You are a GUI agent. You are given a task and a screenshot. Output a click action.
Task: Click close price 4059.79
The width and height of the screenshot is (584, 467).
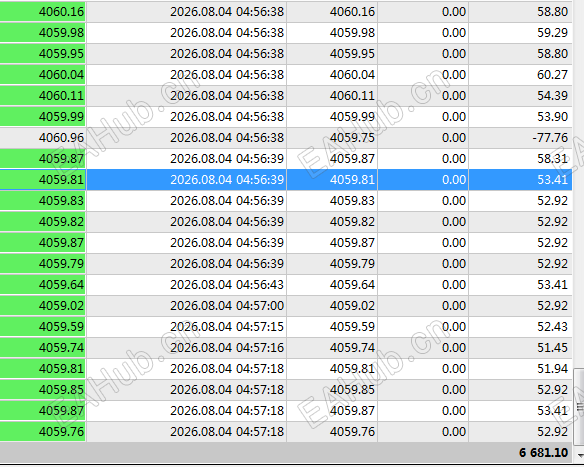352,264
